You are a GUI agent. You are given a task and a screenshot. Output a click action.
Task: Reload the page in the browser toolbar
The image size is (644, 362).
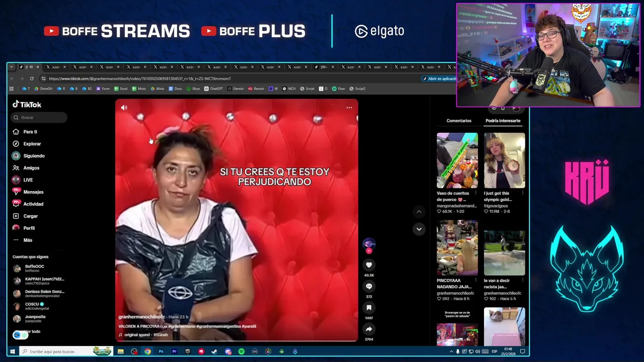[x=32, y=78]
